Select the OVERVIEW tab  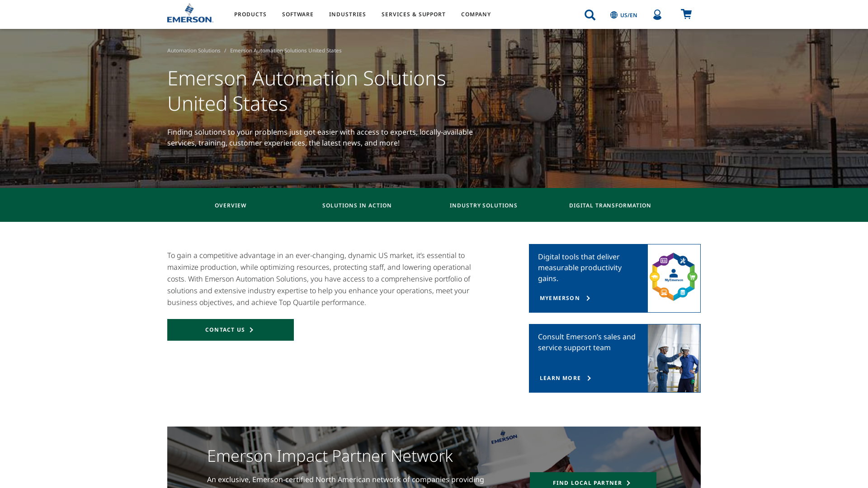tap(230, 205)
